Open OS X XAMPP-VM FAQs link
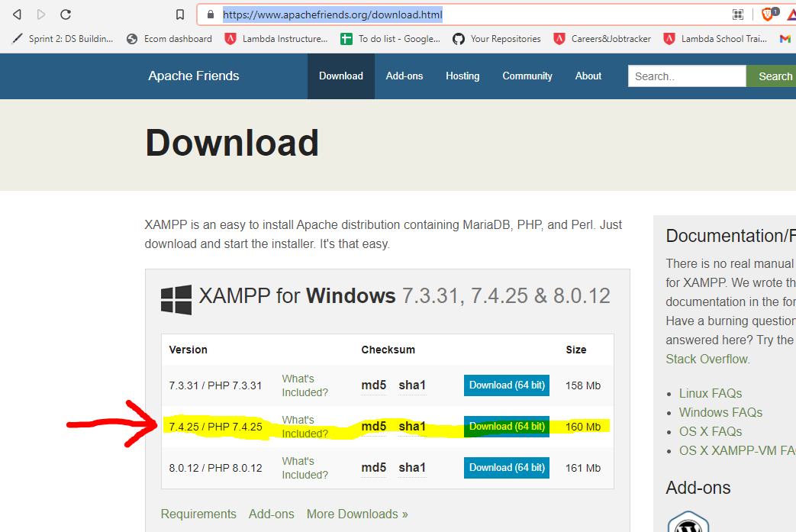796x532 pixels. pyautogui.click(x=738, y=450)
